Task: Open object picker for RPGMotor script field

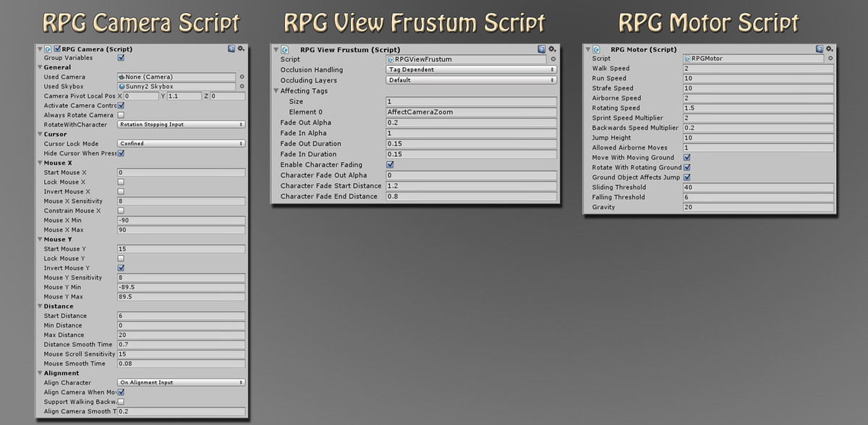Action: click(x=830, y=59)
